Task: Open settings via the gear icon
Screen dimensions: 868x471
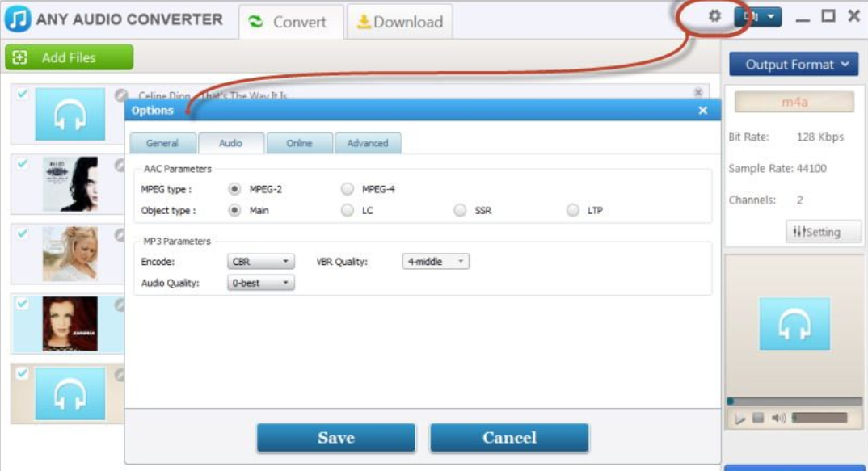Action: click(x=714, y=16)
